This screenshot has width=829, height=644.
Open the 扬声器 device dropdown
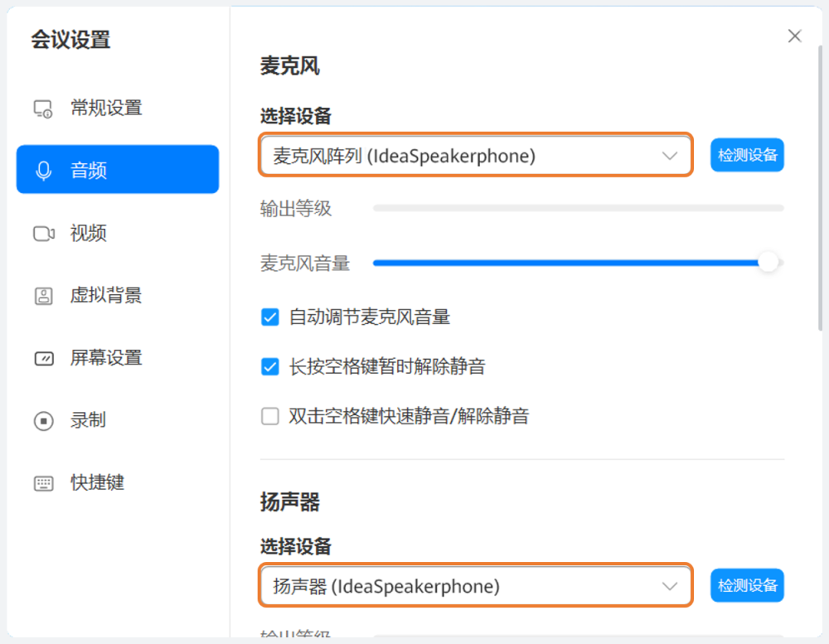[x=475, y=585]
